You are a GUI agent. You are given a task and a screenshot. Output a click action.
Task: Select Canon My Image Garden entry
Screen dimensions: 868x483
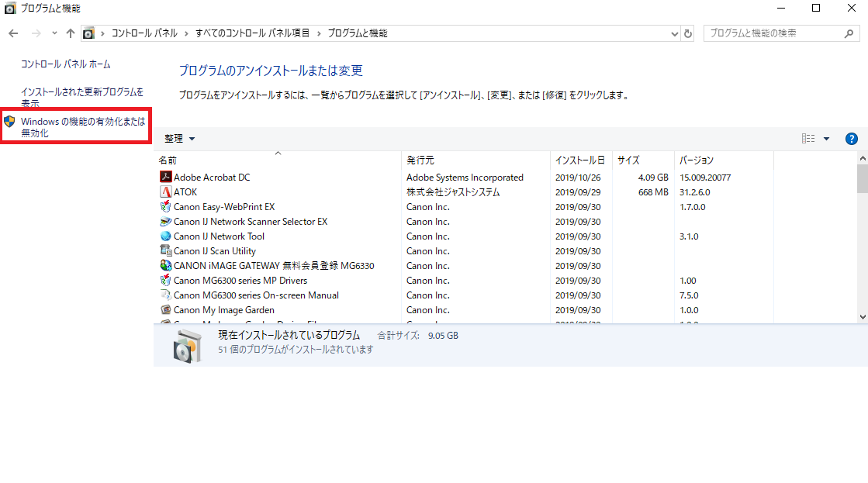click(x=224, y=310)
